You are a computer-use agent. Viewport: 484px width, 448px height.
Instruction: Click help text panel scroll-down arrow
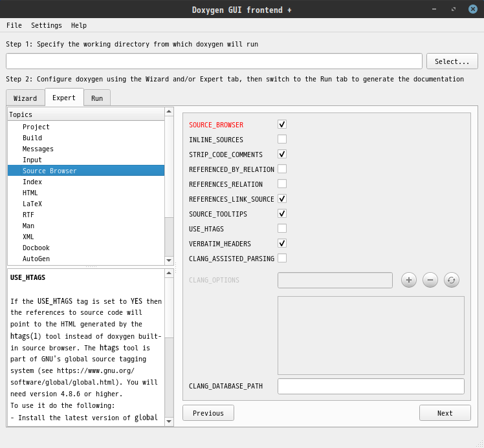[x=169, y=421]
